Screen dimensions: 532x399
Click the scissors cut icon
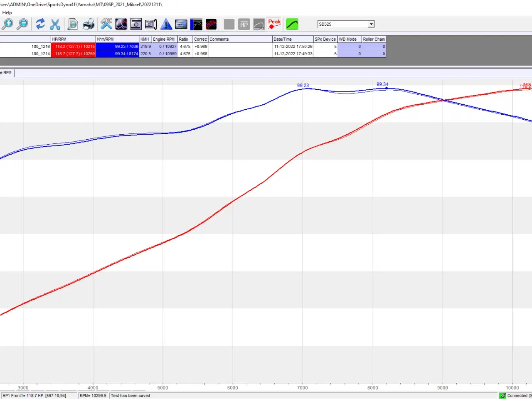(55, 24)
